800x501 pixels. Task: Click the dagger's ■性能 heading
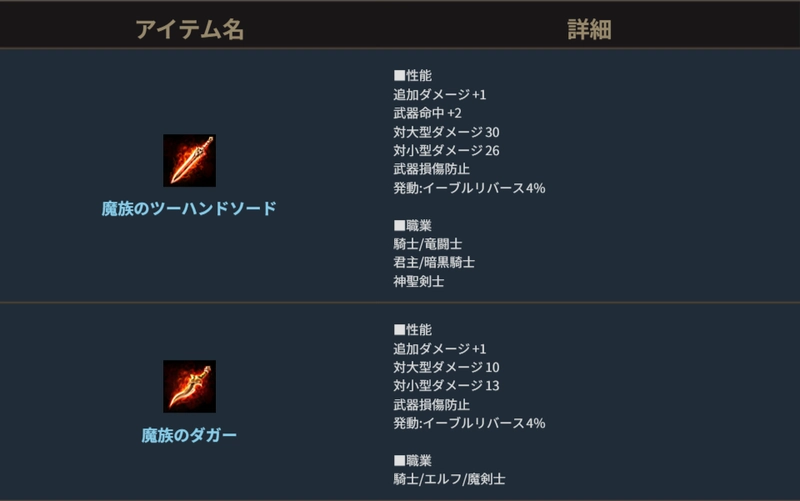[413, 329]
